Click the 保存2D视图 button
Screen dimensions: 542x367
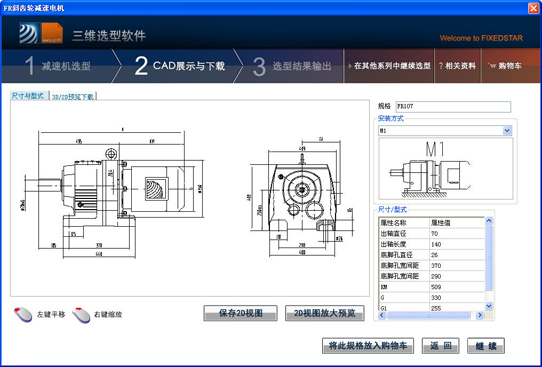point(241,313)
